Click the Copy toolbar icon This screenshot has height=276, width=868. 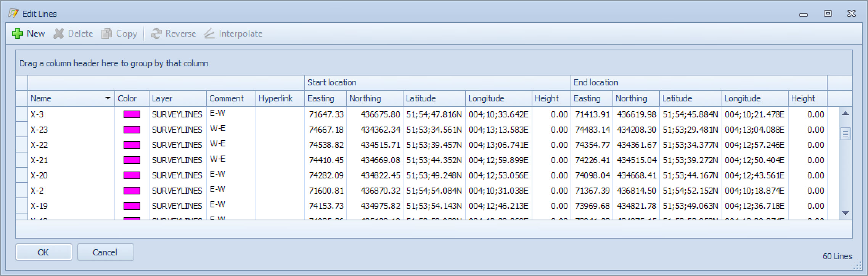point(107,34)
